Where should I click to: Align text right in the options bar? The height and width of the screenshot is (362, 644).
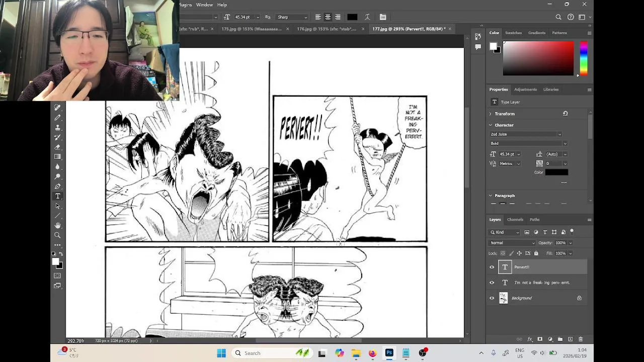[x=338, y=17]
